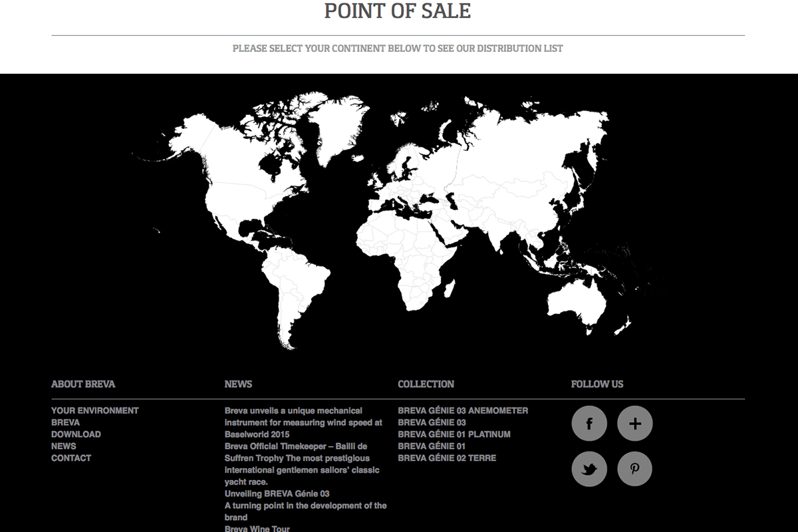The height and width of the screenshot is (532, 798).
Task: Open Breva Génie 03 Anemometer link
Action: coord(463,410)
